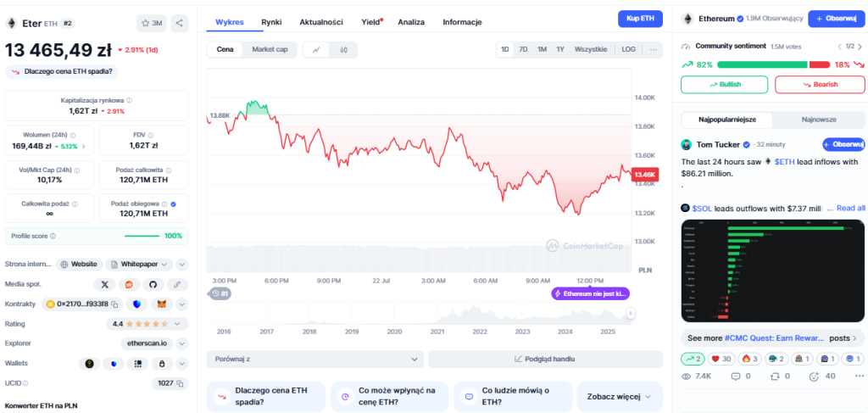Click the first black-gold wallet icon in Wallets row
The image size is (868, 413).
(89, 364)
